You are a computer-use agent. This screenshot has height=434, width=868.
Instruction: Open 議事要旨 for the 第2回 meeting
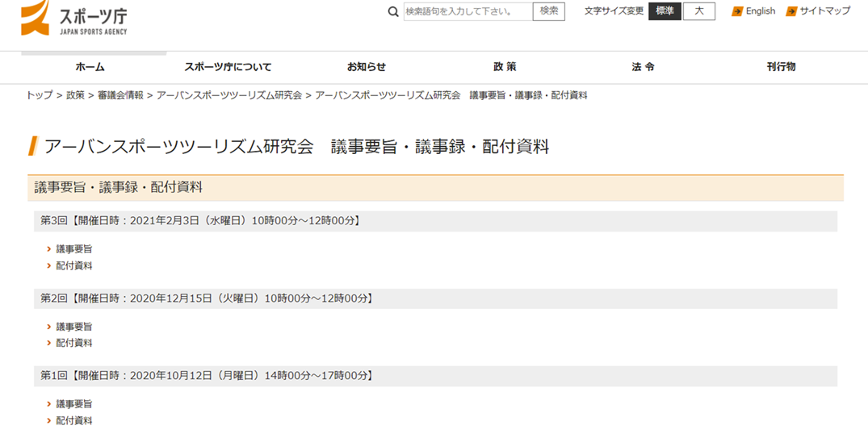pos(74,327)
